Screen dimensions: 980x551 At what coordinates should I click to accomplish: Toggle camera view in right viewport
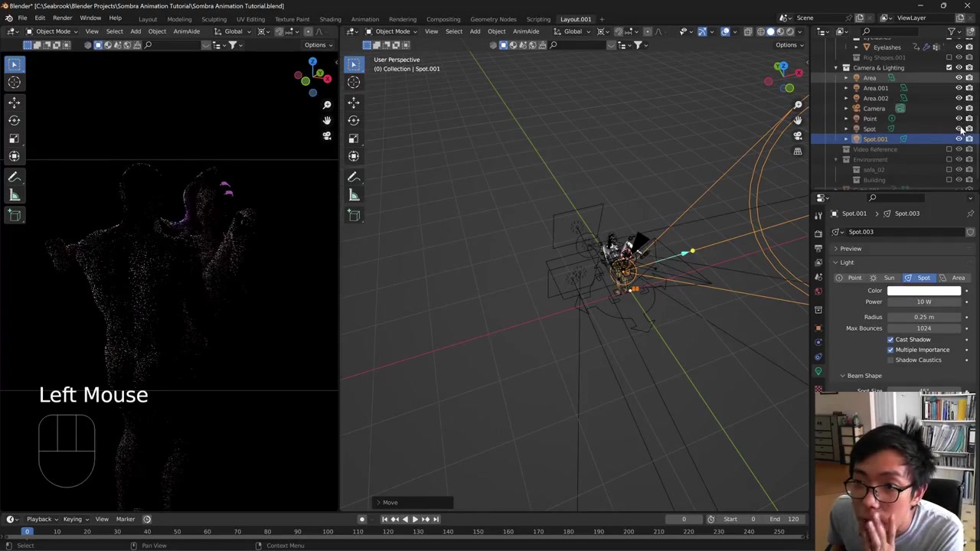[798, 135]
